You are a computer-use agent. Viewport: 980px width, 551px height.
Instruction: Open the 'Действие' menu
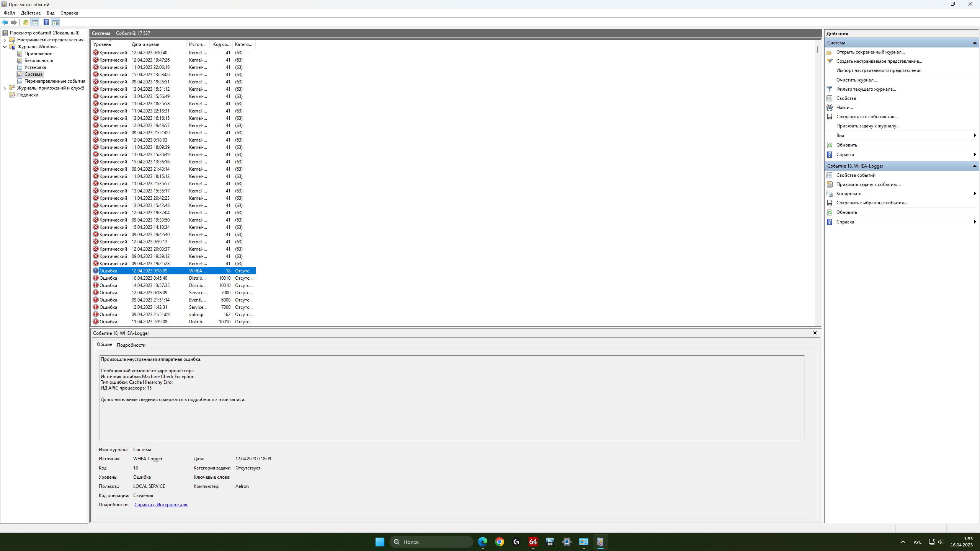[x=31, y=13]
